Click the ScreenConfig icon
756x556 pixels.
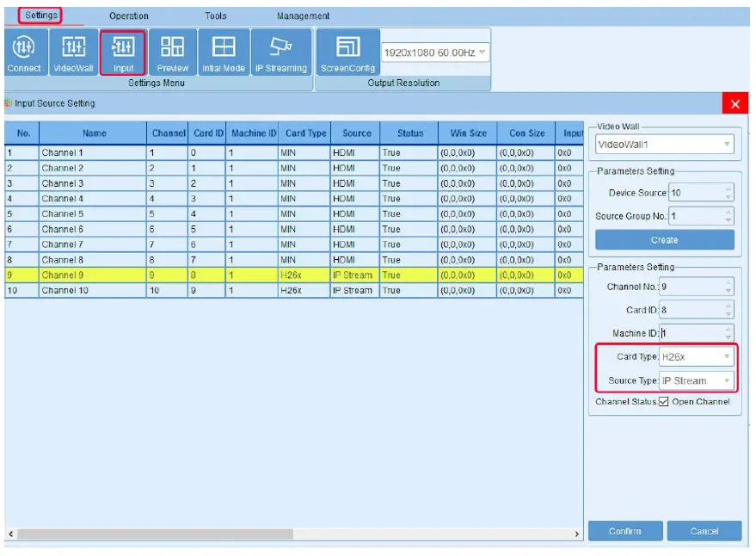[x=347, y=53]
